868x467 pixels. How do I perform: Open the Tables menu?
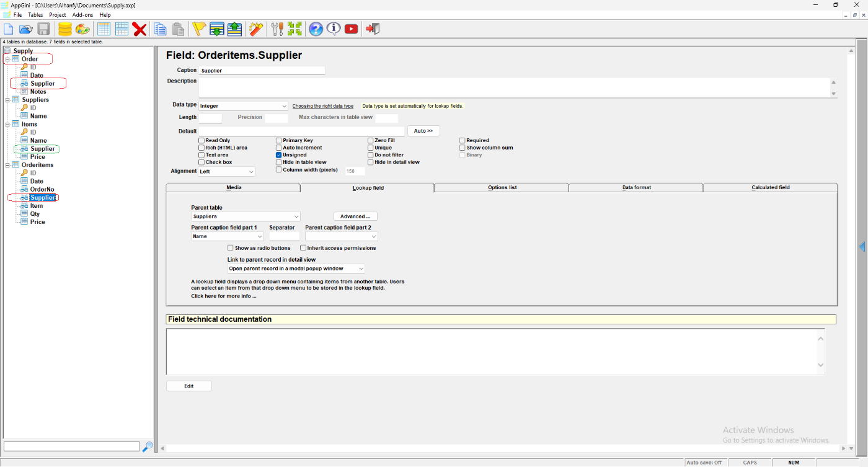pos(35,15)
